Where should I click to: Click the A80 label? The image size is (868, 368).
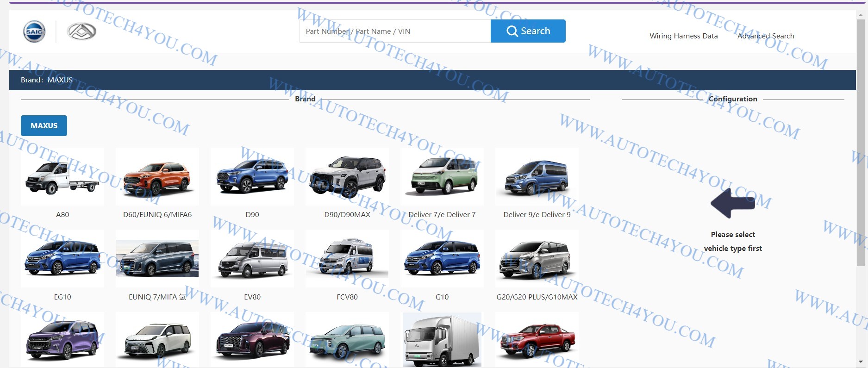click(x=62, y=214)
